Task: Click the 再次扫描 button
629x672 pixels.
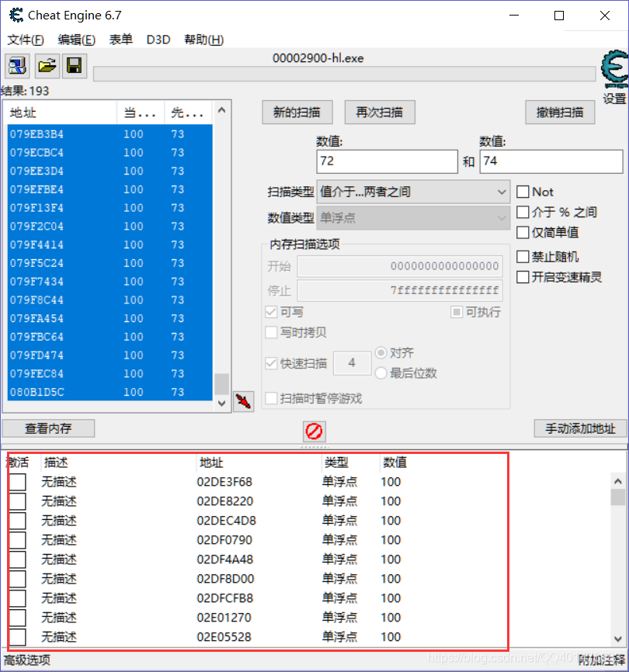Action: click(380, 113)
